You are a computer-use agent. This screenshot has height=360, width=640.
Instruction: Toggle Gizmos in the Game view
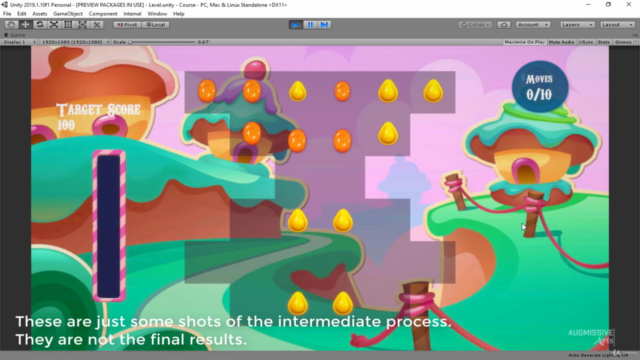(622, 42)
